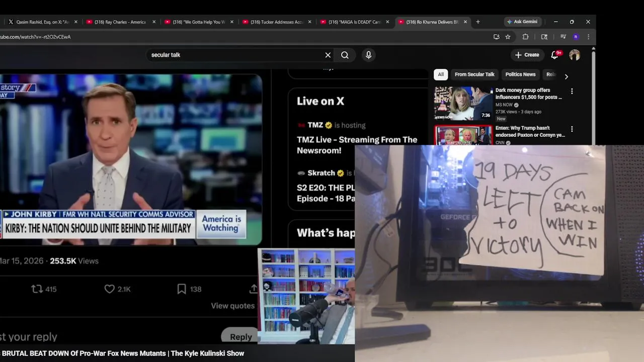Open Chrome media controls icon
This screenshot has width=644, height=362.
[x=563, y=37]
